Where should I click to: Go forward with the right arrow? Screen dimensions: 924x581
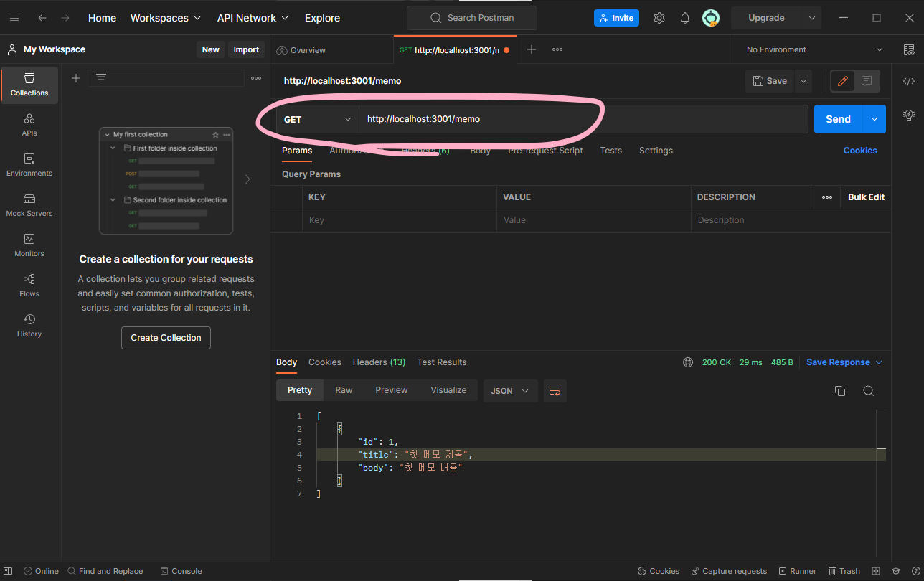point(65,18)
